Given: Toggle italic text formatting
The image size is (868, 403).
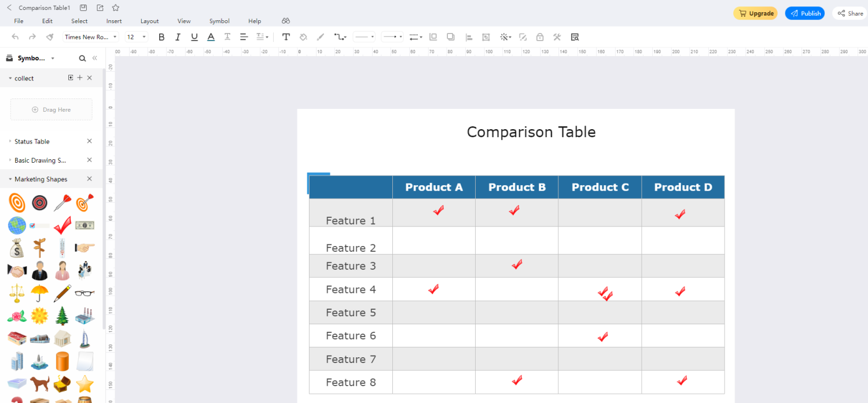Looking at the screenshot, I should pyautogui.click(x=178, y=37).
